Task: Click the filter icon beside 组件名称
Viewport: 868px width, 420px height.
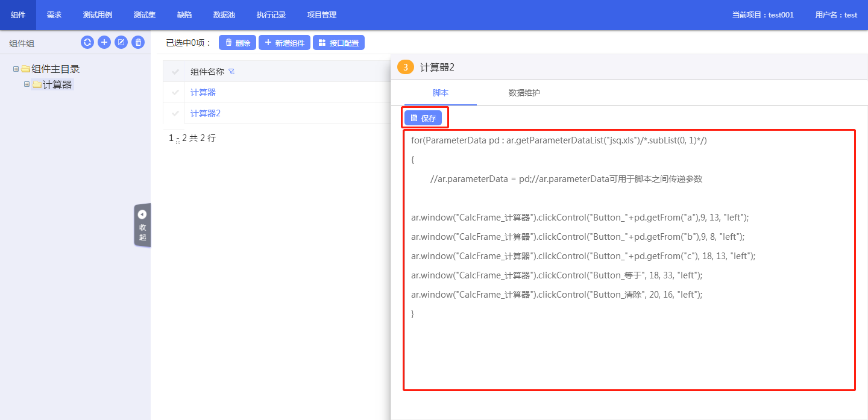Action: (x=231, y=72)
